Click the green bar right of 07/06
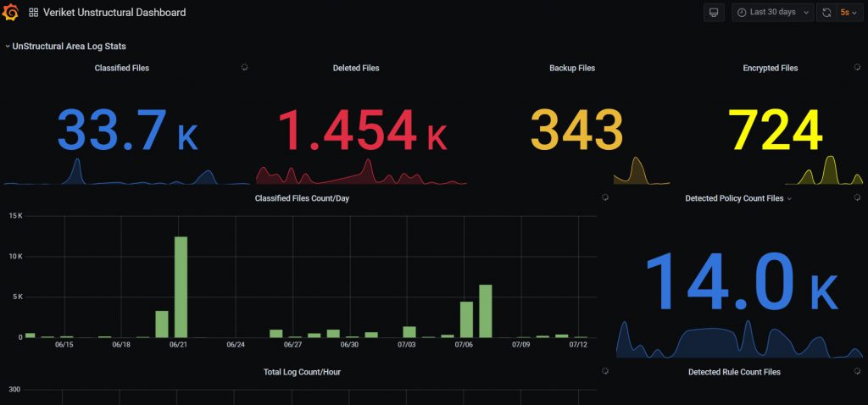 tap(486, 311)
